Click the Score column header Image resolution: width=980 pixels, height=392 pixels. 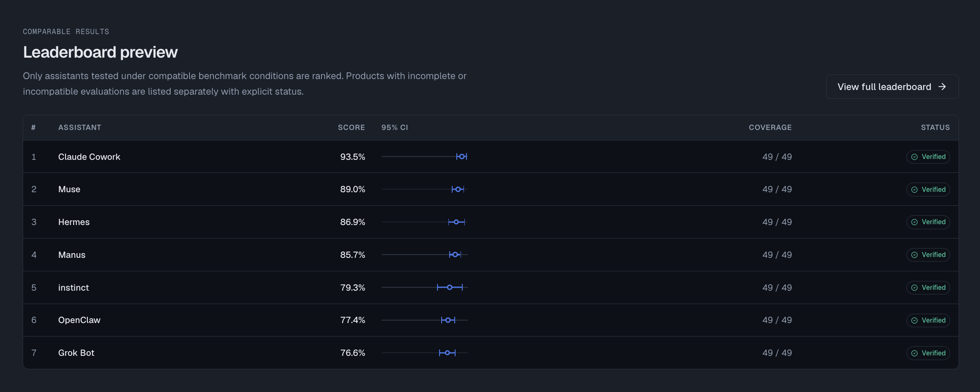coord(351,127)
